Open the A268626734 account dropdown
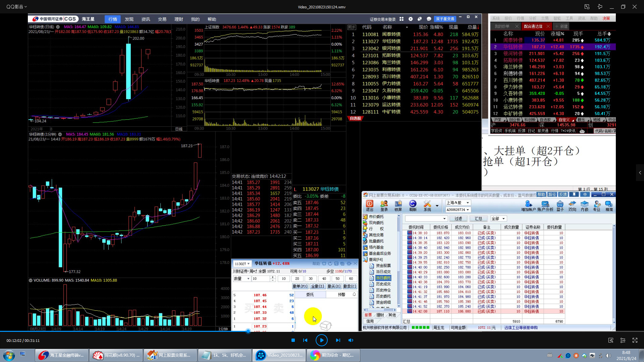This screenshot has width=644, height=362. (x=458, y=210)
